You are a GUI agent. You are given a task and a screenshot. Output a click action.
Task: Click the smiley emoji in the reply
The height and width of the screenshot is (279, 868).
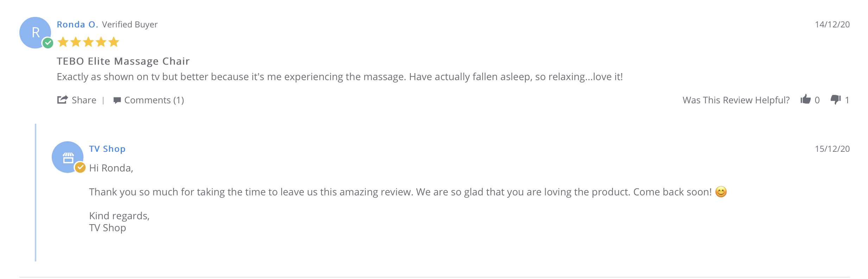pyautogui.click(x=721, y=192)
